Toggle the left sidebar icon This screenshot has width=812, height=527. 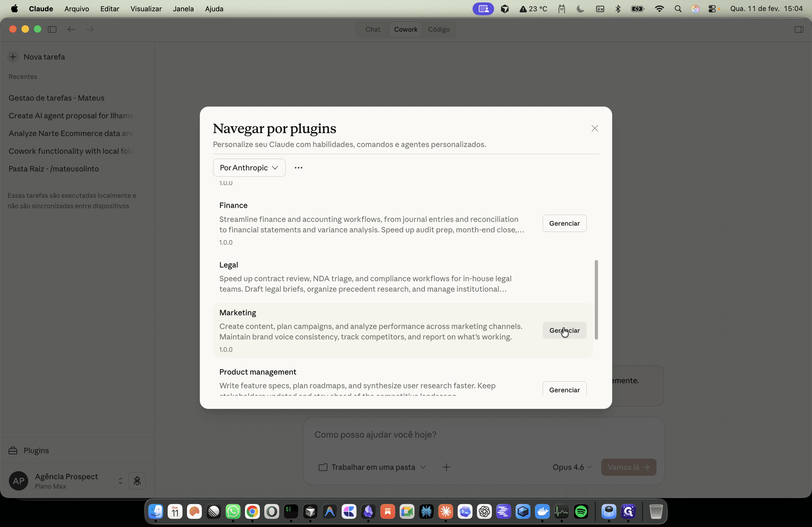click(x=52, y=29)
